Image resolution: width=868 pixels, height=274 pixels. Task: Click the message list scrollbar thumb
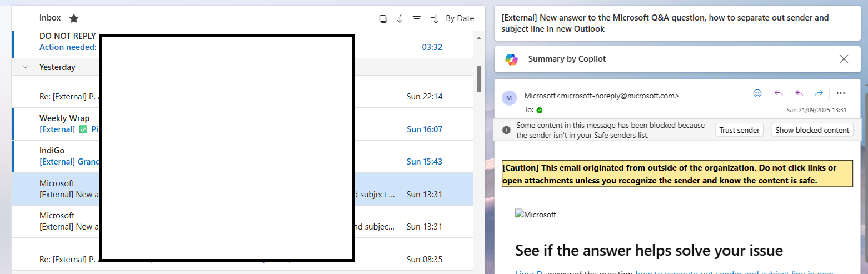(478, 79)
